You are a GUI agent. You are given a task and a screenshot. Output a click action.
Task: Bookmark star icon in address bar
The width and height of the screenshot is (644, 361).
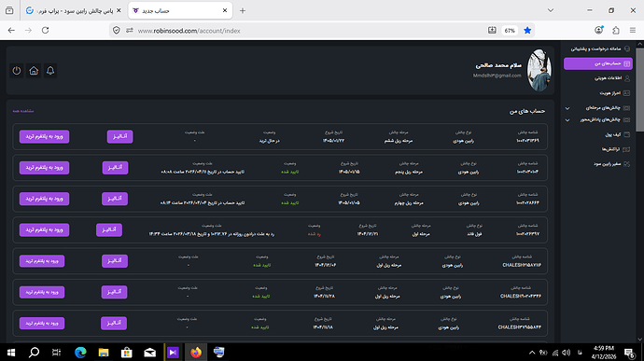coord(527,31)
